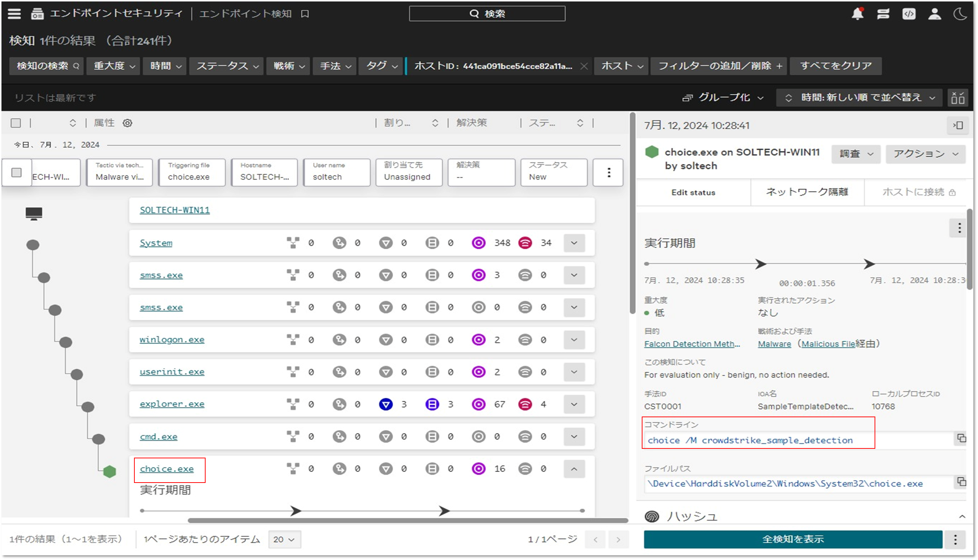Expand the explorer.exe process row
This screenshot has width=978, height=560.
click(x=574, y=404)
